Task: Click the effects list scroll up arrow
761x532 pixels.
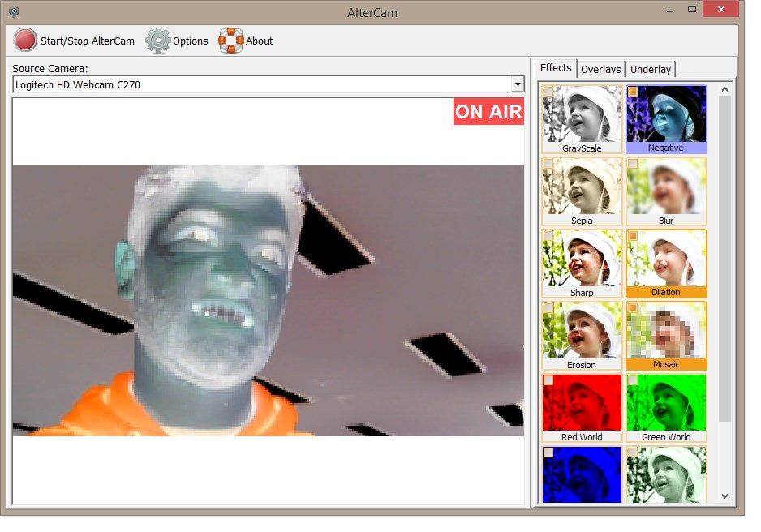Action: pyautogui.click(x=724, y=89)
